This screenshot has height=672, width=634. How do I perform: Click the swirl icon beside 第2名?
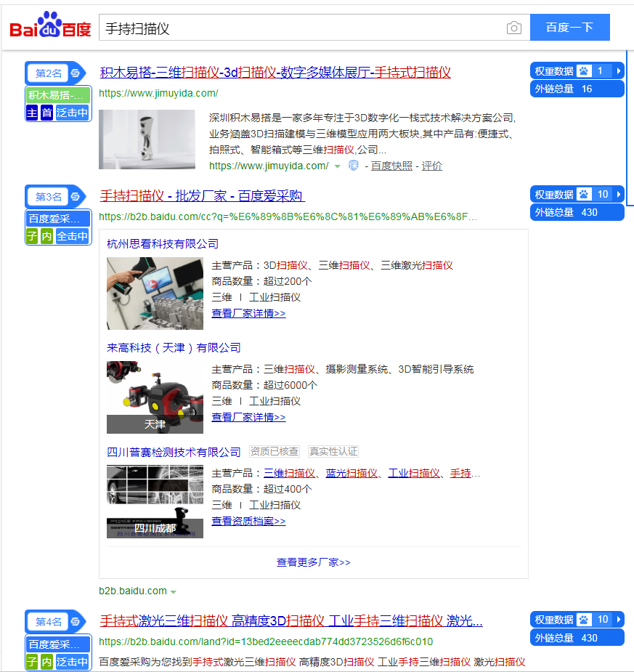coord(76,73)
